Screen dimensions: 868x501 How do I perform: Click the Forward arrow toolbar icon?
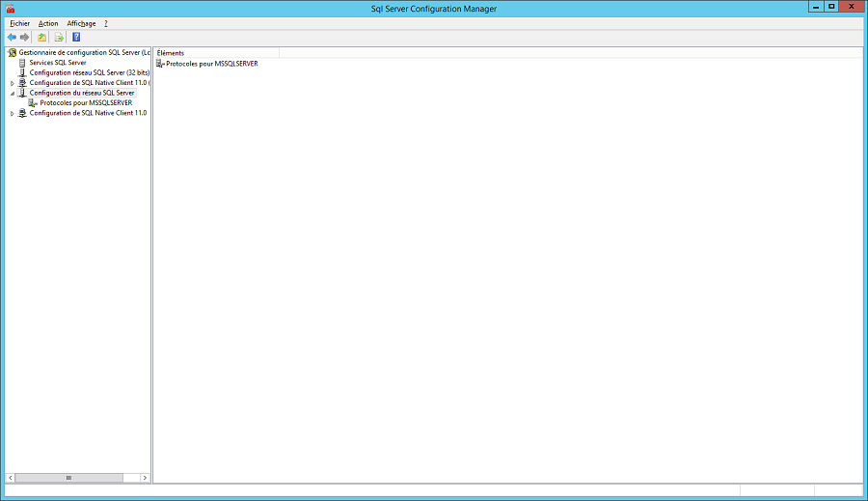pos(24,37)
